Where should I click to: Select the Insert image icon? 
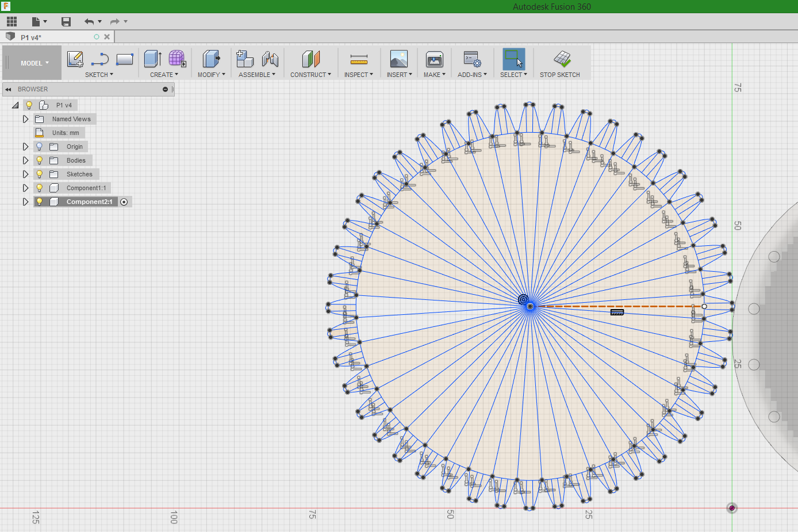(x=399, y=59)
